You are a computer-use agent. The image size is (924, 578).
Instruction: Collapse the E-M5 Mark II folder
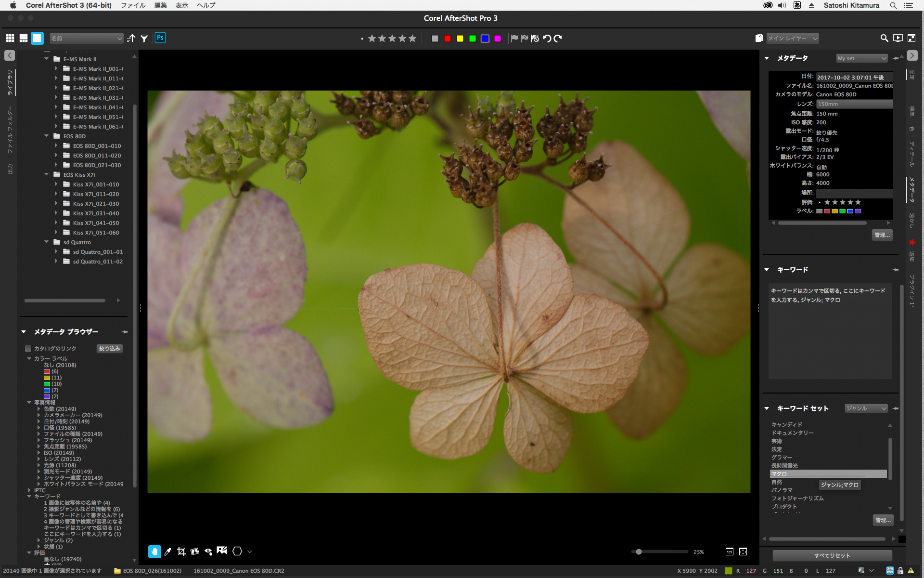coord(47,59)
